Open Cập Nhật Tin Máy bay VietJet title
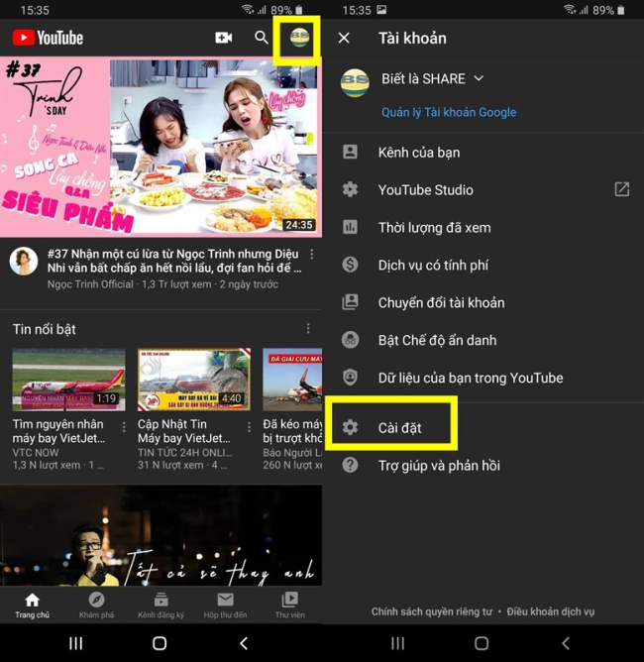The height and width of the screenshot is (662, 644). pyautogui.click(x=184, y=431)
